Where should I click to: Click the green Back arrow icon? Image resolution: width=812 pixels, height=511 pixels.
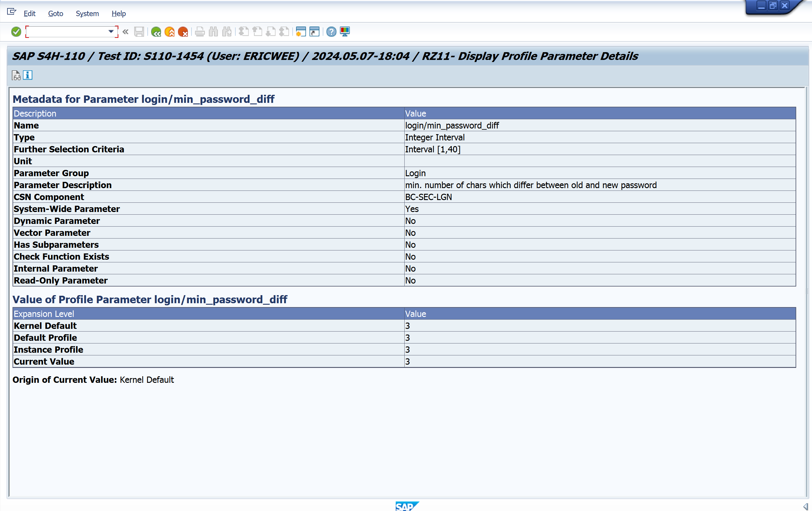(x=156, y=32)
